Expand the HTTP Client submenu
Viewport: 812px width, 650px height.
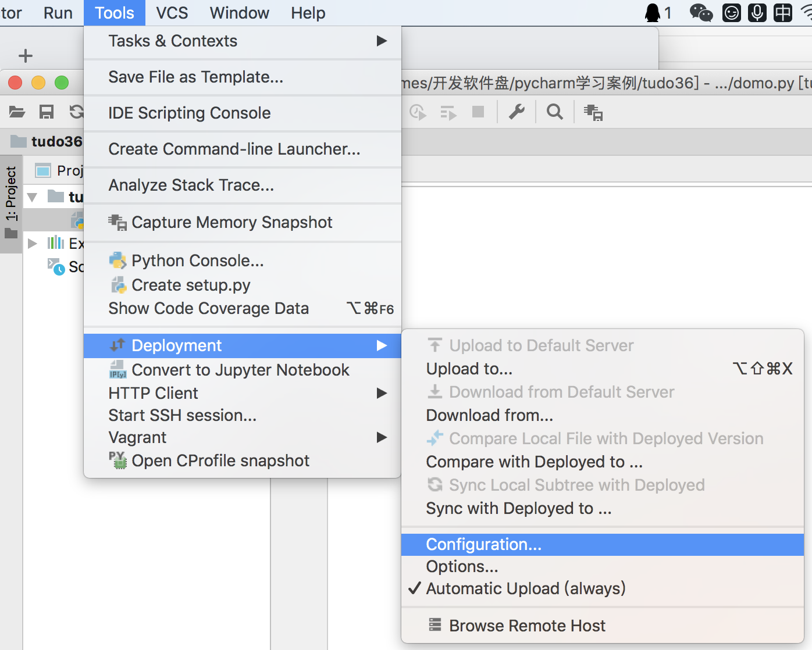[243, 393]
